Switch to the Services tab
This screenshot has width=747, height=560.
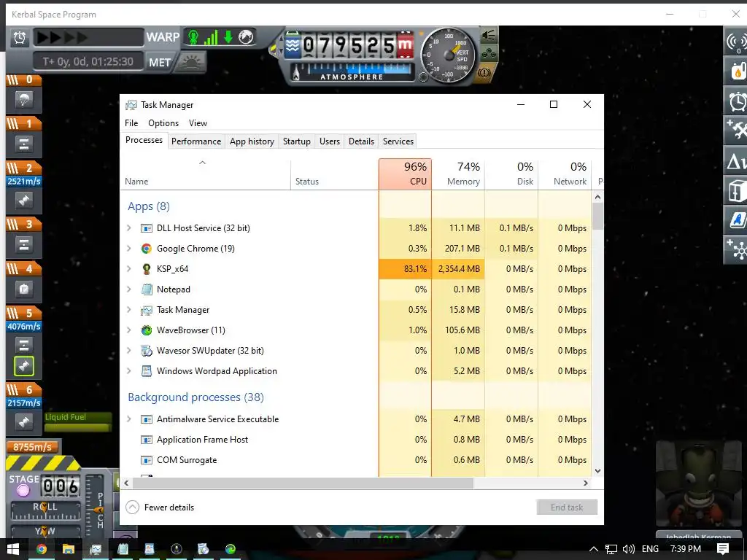[398, 141]
